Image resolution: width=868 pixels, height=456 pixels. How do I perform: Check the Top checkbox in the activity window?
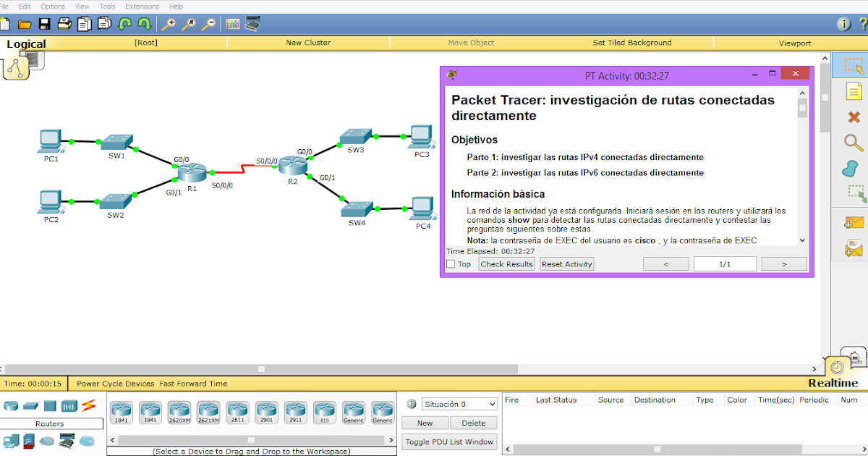pyautogui.click(x=452, y=263)
